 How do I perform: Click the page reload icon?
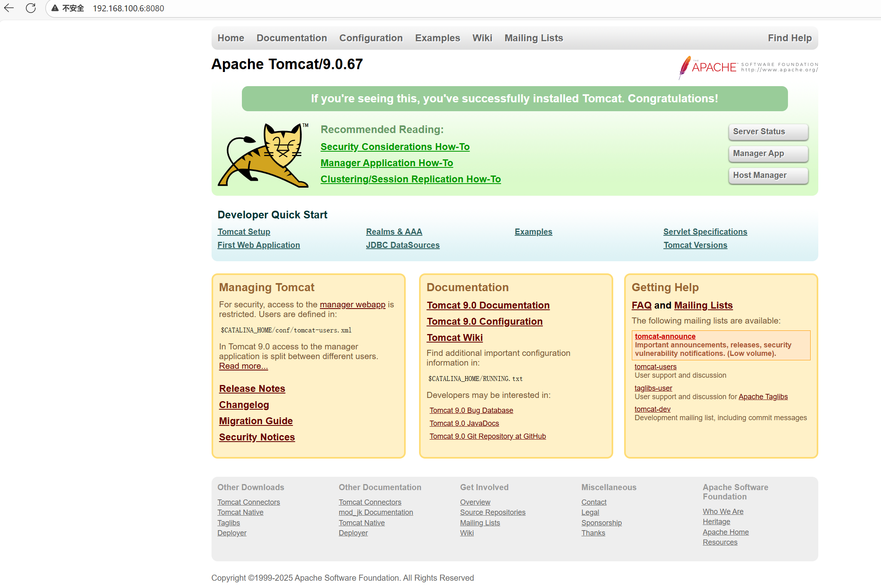[31, 8]
